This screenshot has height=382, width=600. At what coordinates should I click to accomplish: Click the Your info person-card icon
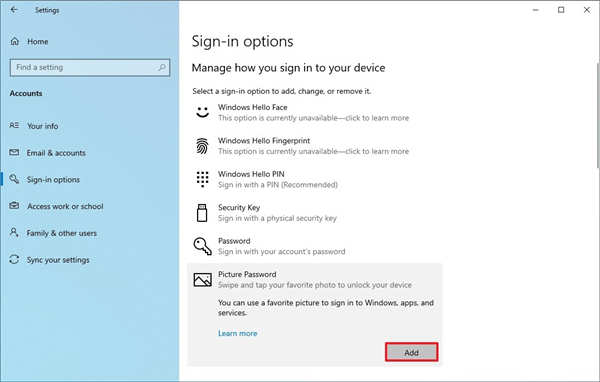coord(14,126)
